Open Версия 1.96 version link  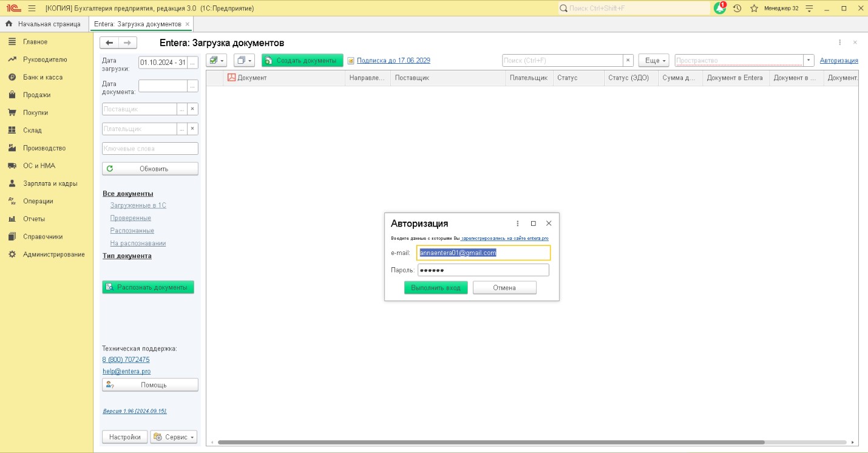(135, 411)
